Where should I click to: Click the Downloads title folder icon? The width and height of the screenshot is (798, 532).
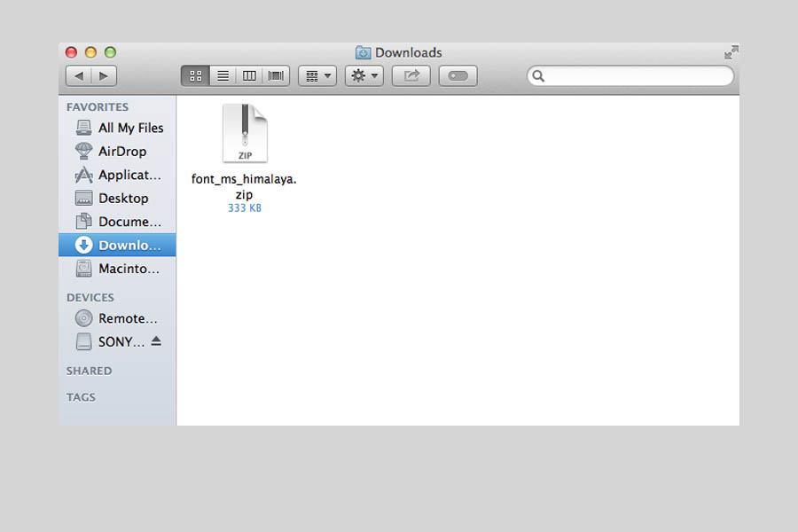[363, 52]
